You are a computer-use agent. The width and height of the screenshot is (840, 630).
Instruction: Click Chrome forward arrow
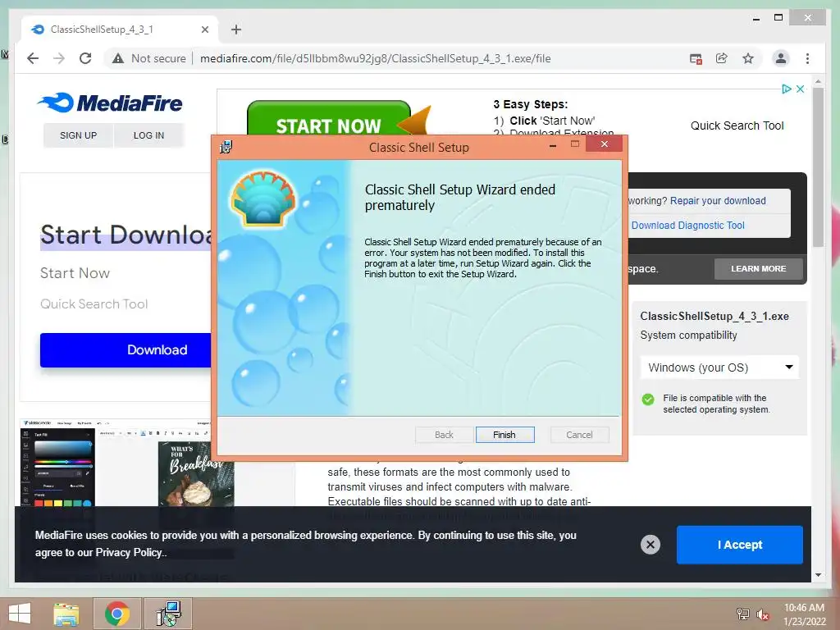pos(59,58)
